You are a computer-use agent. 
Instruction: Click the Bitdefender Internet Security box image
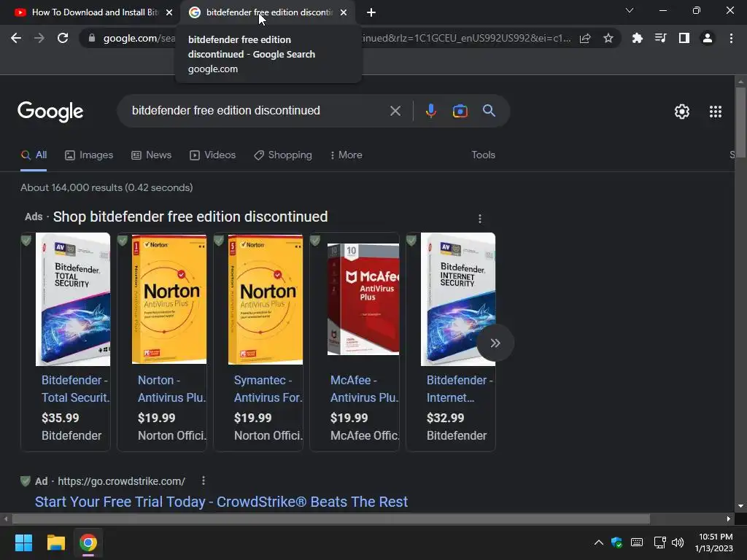pyautogui.click(x=458, y=299)
